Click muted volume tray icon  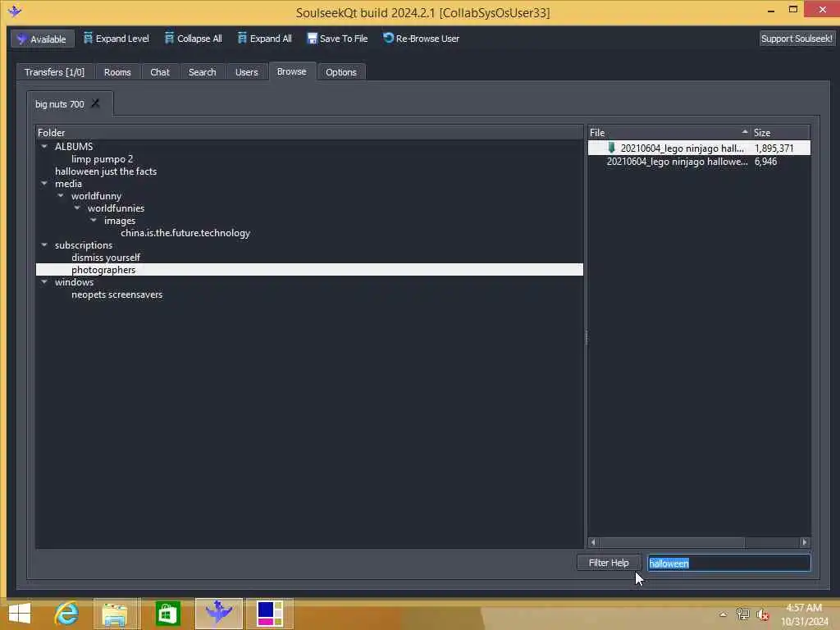point(763,614)
